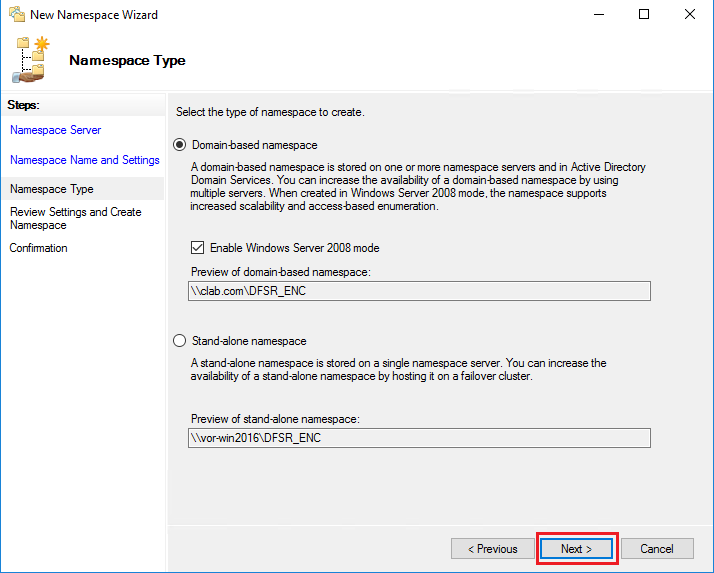Screen dimensions: 714x573
Task: Minimize the New Namespace Wizard window
Action: point(598,15)
